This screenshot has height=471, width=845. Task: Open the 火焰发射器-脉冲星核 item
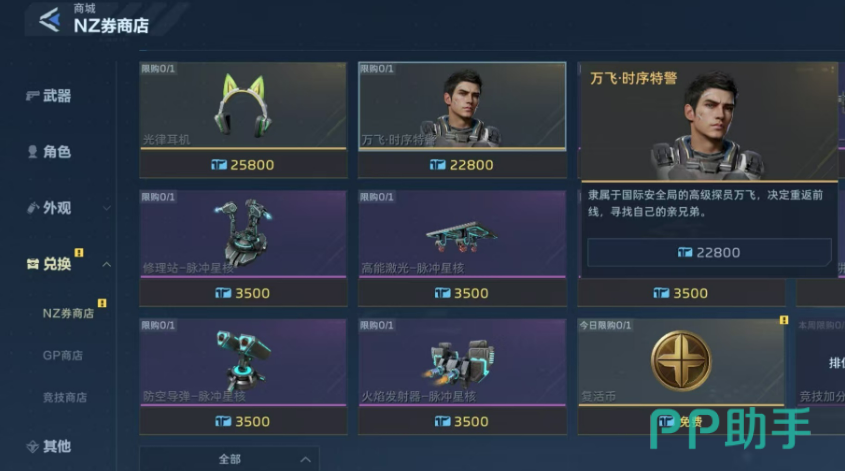[x=462, y=362]
